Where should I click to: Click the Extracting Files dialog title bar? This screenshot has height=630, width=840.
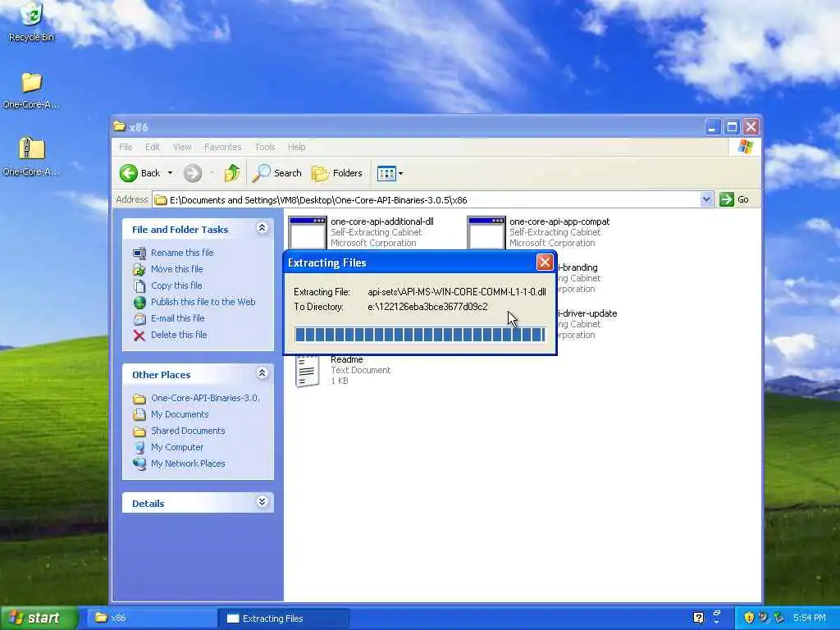[x=410, y=262]
